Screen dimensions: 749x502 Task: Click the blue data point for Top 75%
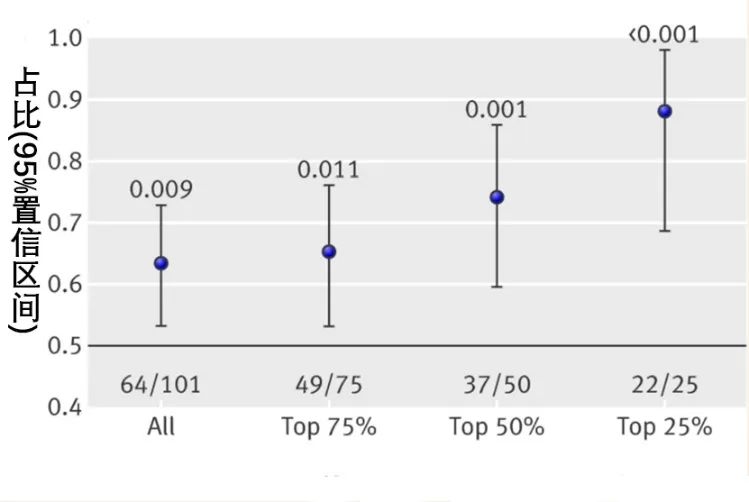pyautogui.click(x=329, y=251)
